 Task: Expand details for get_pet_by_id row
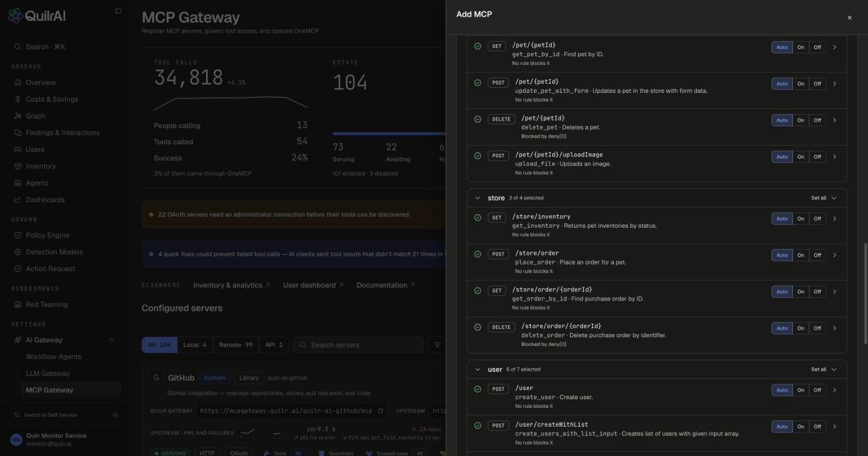[835, 47]
